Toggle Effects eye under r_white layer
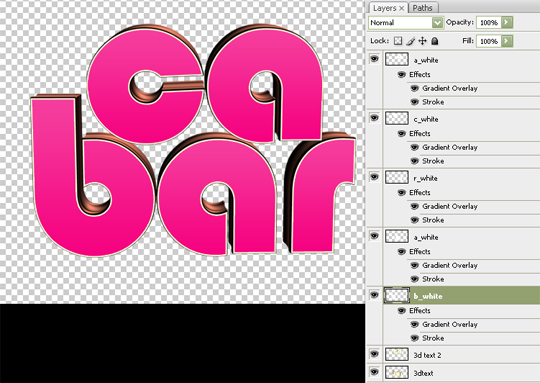540x383 pixels. pos(402,192)
